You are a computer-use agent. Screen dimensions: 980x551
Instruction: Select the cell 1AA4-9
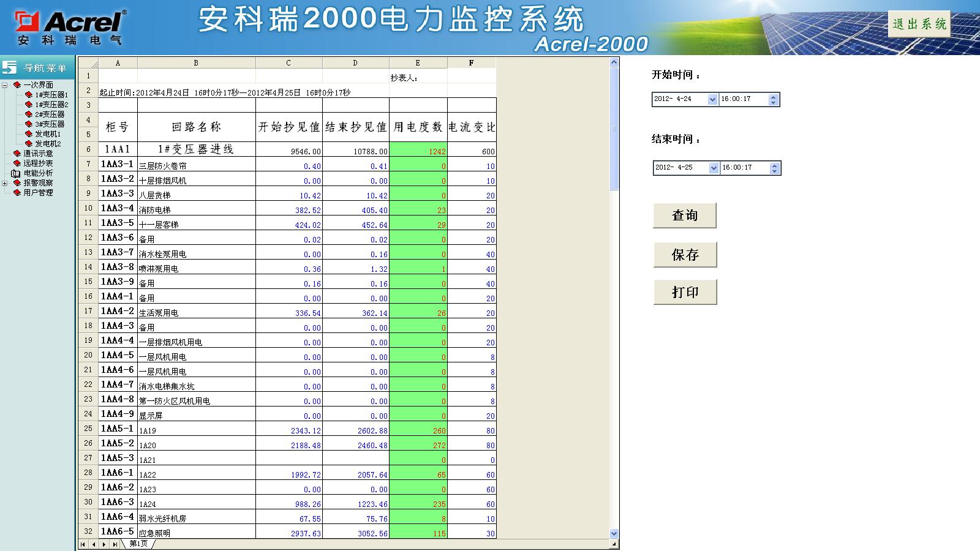tap(118, 414)
